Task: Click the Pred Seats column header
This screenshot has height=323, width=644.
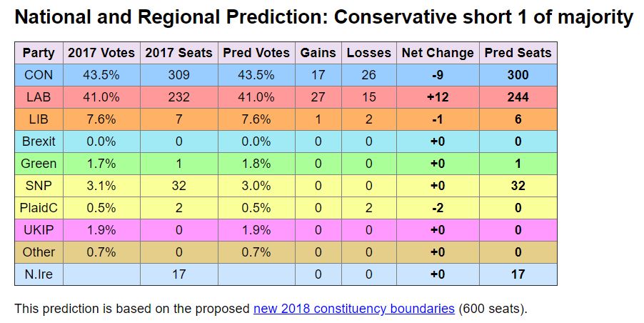Action: pos(518,53)
